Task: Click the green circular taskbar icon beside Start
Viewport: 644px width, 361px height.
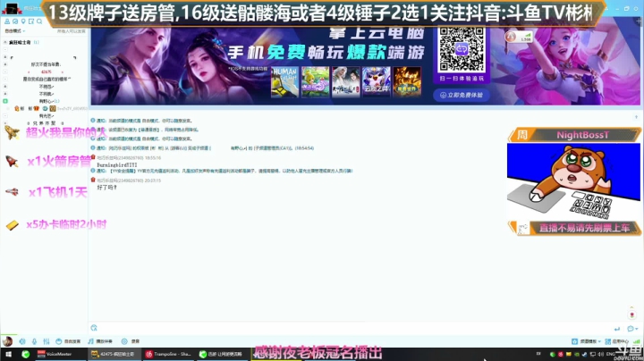Action: click(25, 354)
